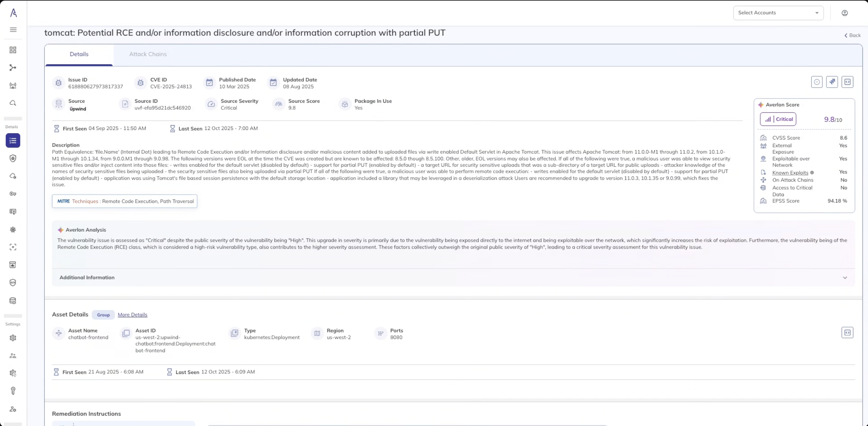Open More Details link
Screen dimensions: 868x426
click(133, 315)
